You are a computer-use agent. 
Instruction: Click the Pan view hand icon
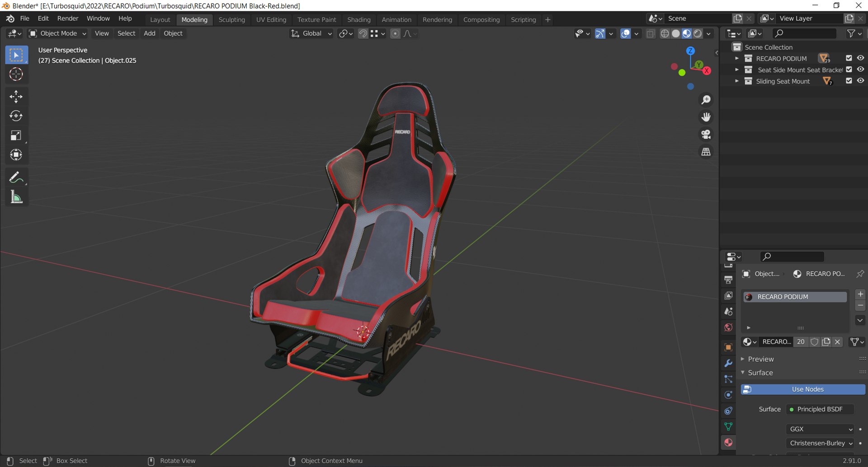point(706,117)
